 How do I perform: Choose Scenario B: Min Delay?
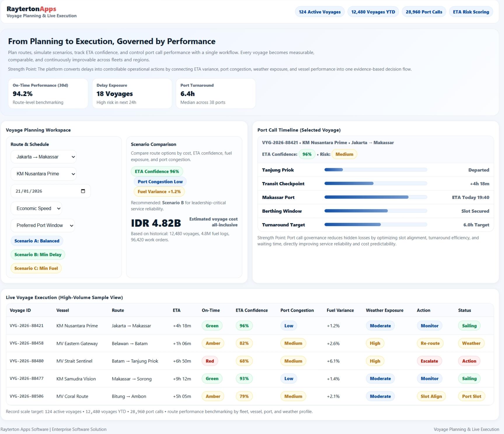(x=38, y=255)
